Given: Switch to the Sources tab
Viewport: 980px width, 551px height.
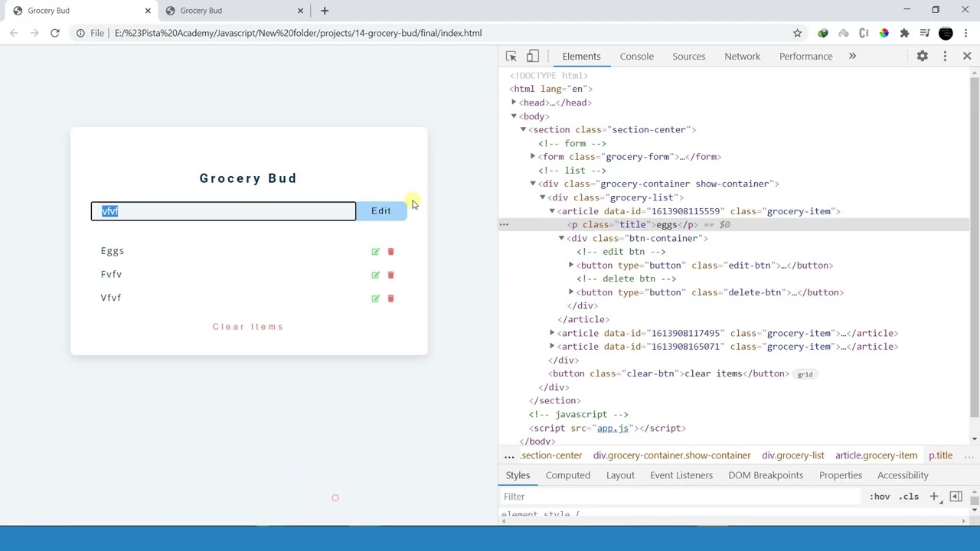Looking at the screenshot, I should tap(689, 56).
